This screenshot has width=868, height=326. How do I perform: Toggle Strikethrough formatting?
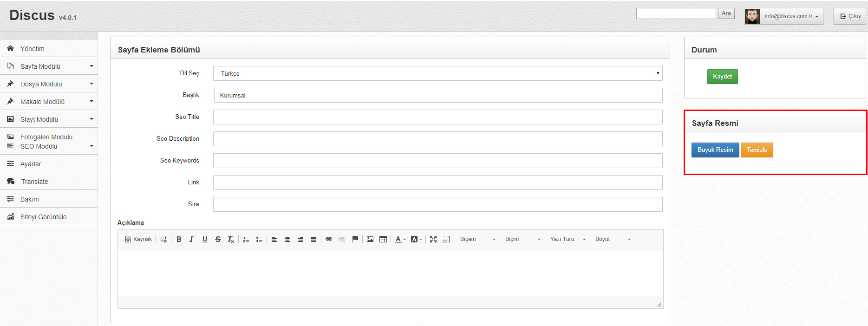click(218, 239)
